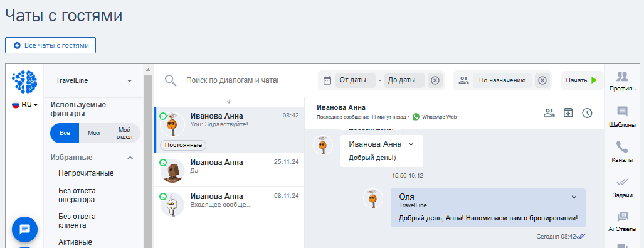Screen dimensions: 644x248
Task: Click Оля's avatar beside the reply
Action: tap(373, 198)
